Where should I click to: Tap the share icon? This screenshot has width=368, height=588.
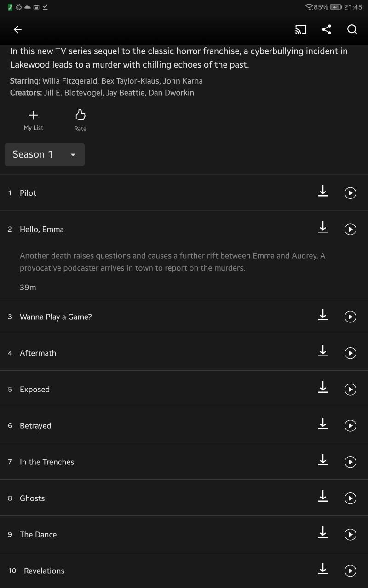327,29
